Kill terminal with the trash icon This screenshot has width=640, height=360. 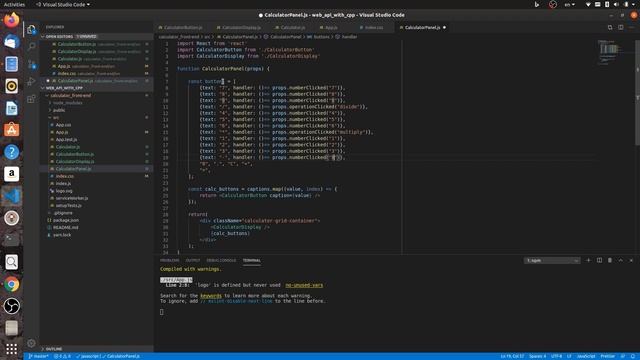(x=610, y=260)
